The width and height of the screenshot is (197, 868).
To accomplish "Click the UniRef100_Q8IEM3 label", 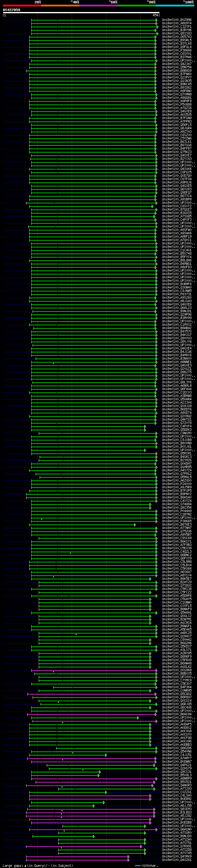I will [177, 809].
